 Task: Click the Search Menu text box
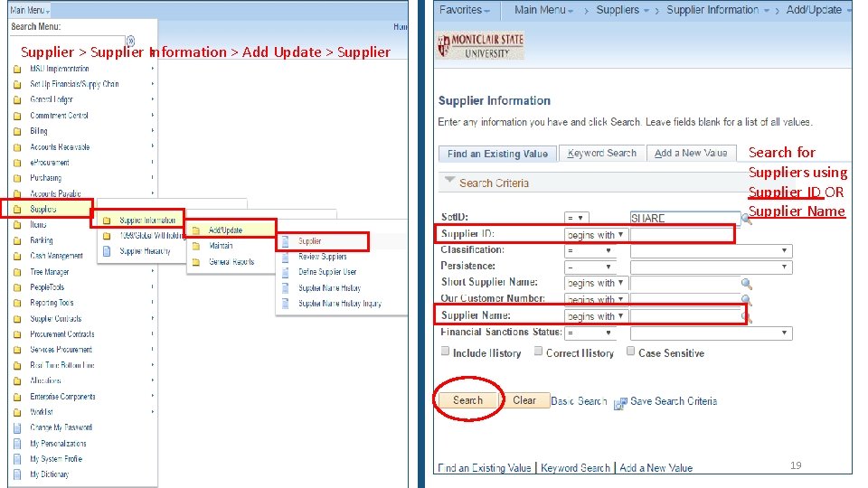[x=68, y=39]
